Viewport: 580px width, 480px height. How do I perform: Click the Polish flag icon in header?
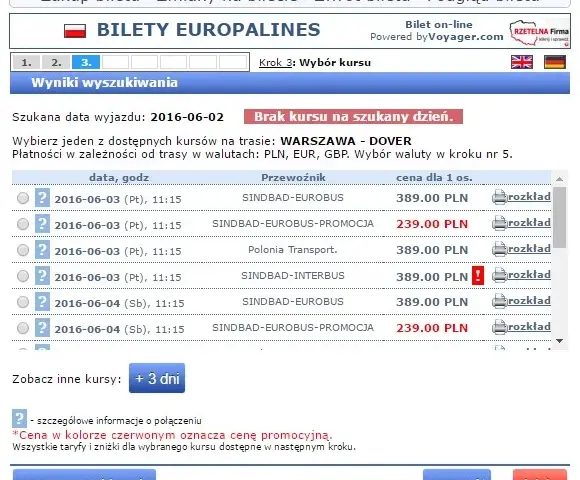click(75, 31)
